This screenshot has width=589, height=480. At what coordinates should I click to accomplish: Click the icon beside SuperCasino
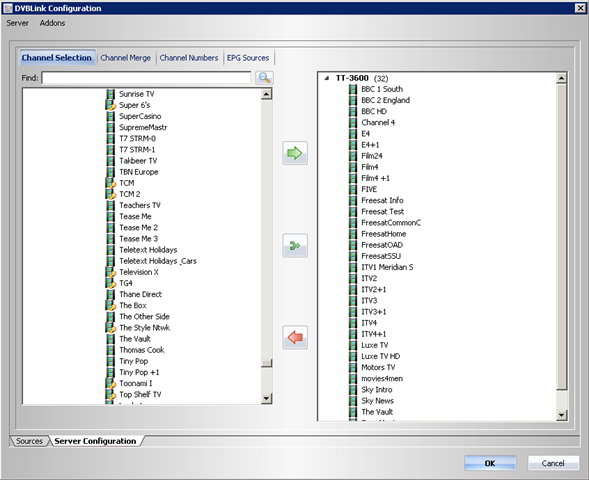[x=110, y=116]
